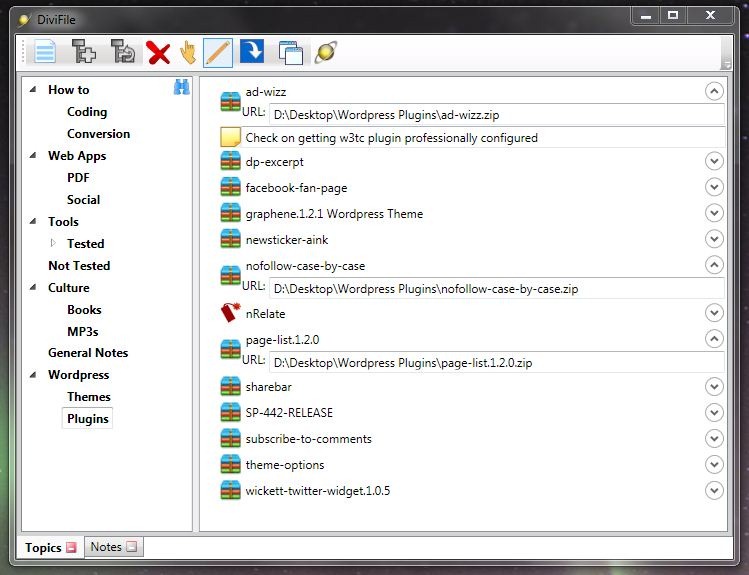The width and height of the screenshot is (749, 575).
Task: Select the Social topic
Action: (84, 200)
